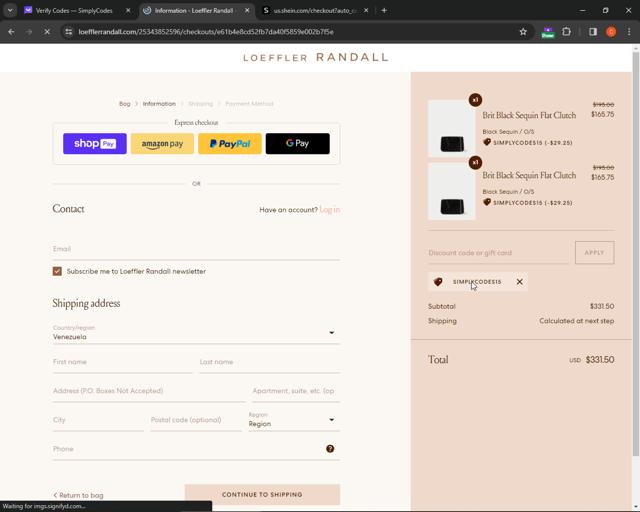The height and width of the screenshot is (512, 640).
Task: Switch to the Verify Codes SimplyCodes tab
Action: coord(74,11)
